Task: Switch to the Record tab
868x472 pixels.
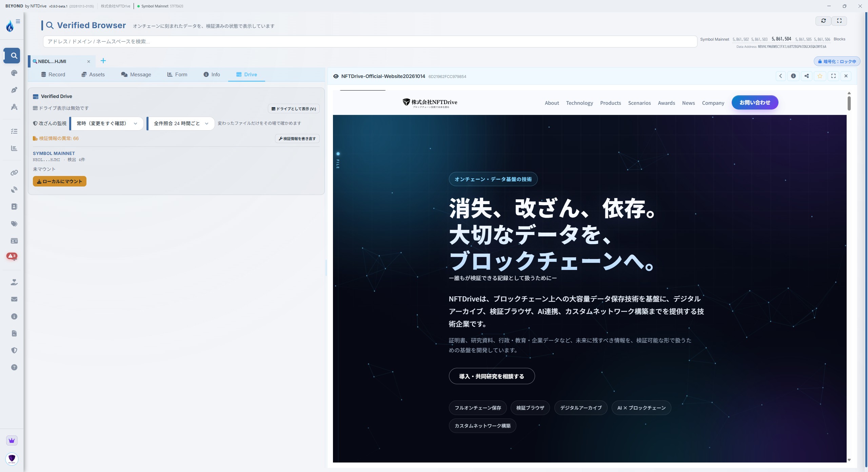Action: point(53,75)
